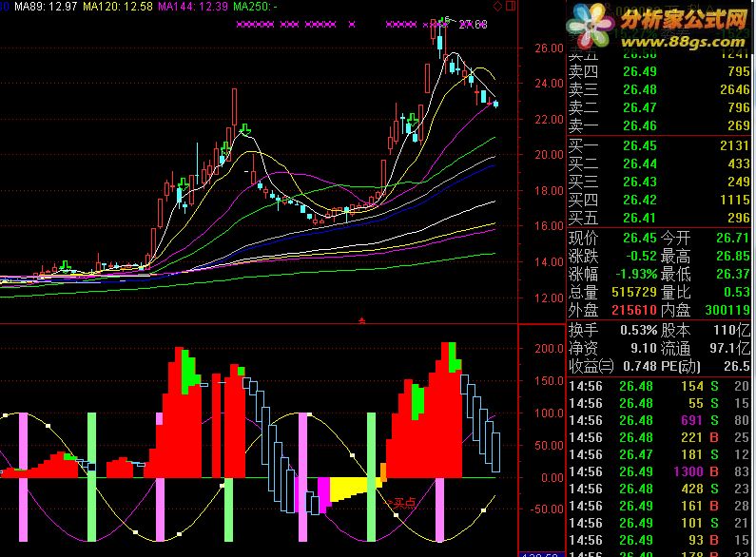Select the 买二 bid row at 26.44
The height and width of the screenshot is (557, 756).
pyautogui.click(x=659, y=164)
